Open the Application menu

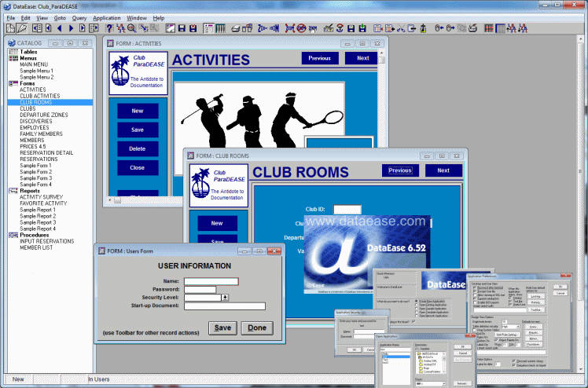(x=106, y=18)
